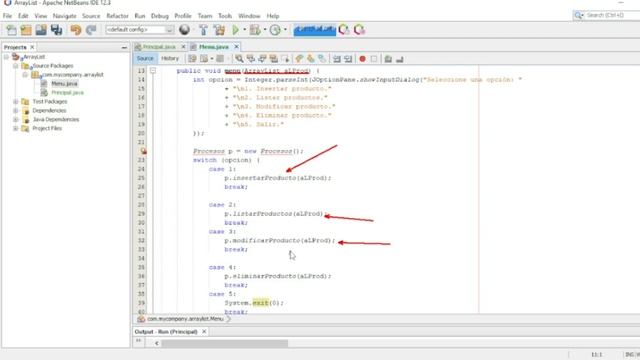The image size is (640, 360).
Task: Toggle Rectangular Selection mode
Action: (285, 59)
